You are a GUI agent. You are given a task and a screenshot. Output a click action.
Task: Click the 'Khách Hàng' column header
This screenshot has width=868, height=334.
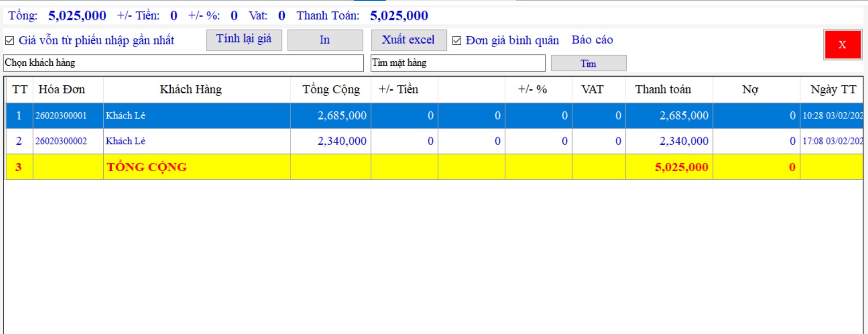(x=191, y=90)
